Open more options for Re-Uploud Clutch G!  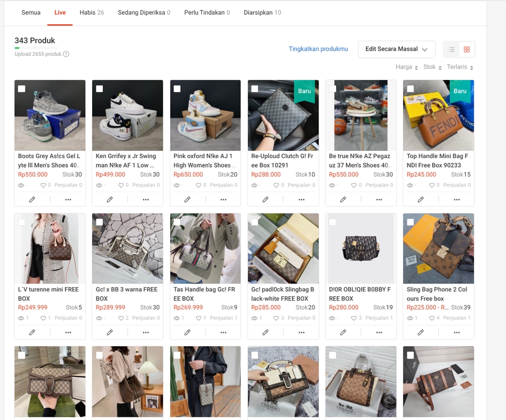point(301,200)
